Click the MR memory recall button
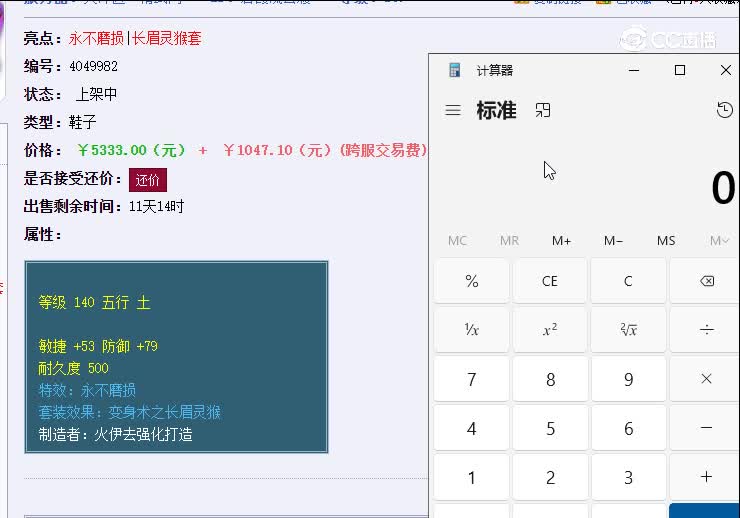Image resolution: width=740 pixels, height=518 pixels. pyautogui.click(x=509, y=241)
